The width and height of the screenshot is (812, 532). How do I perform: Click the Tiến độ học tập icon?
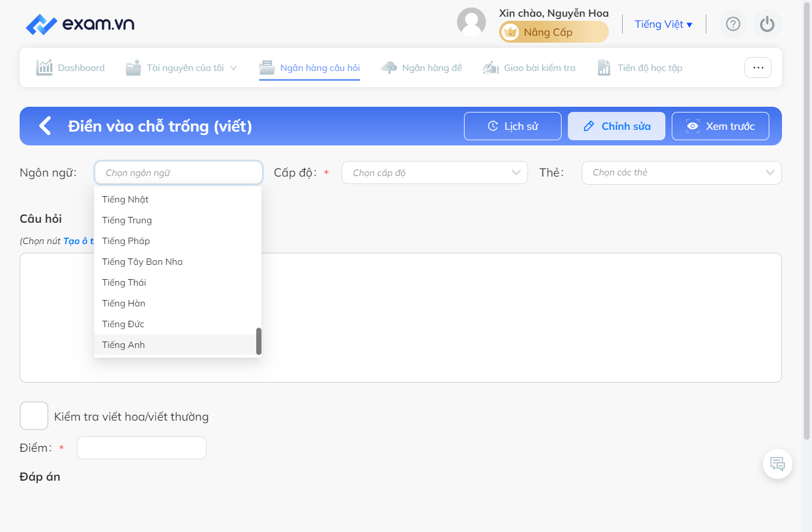[x=604, y=68]
